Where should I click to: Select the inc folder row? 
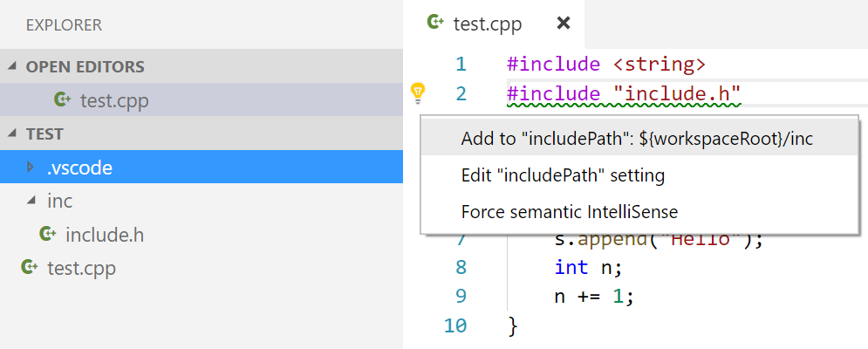[202, 201]
